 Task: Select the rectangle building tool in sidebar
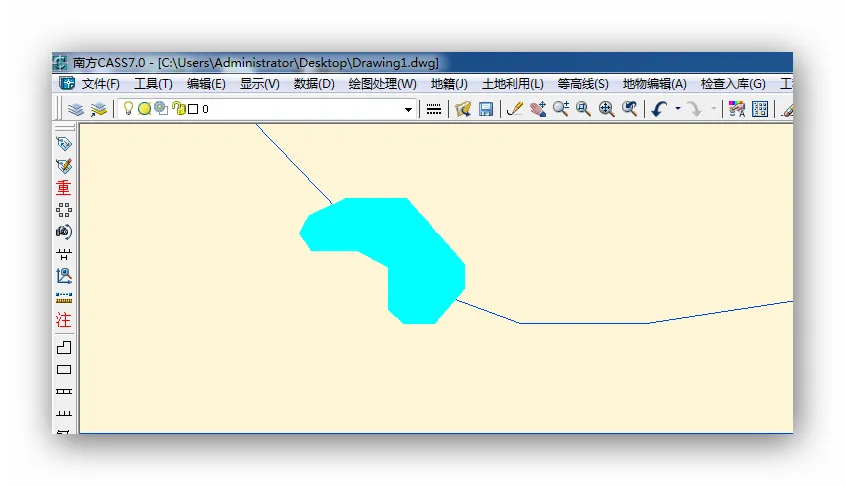click(64, 369)
